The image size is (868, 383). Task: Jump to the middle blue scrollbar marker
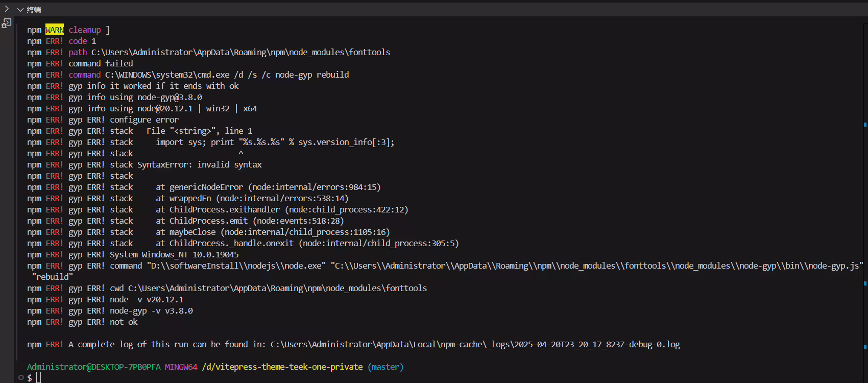865,283
